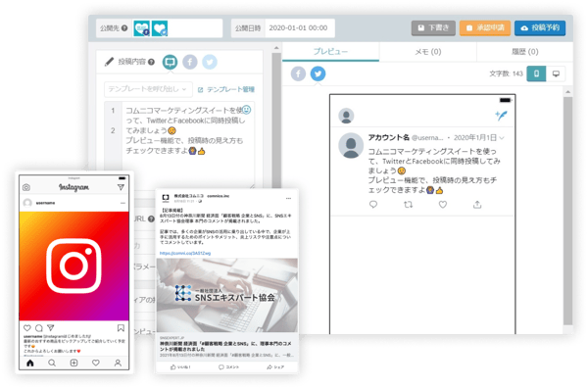Select the first heart account icon with Facebook badge
The height and width of the screenshot is (389, 588).
coord(142,28)
